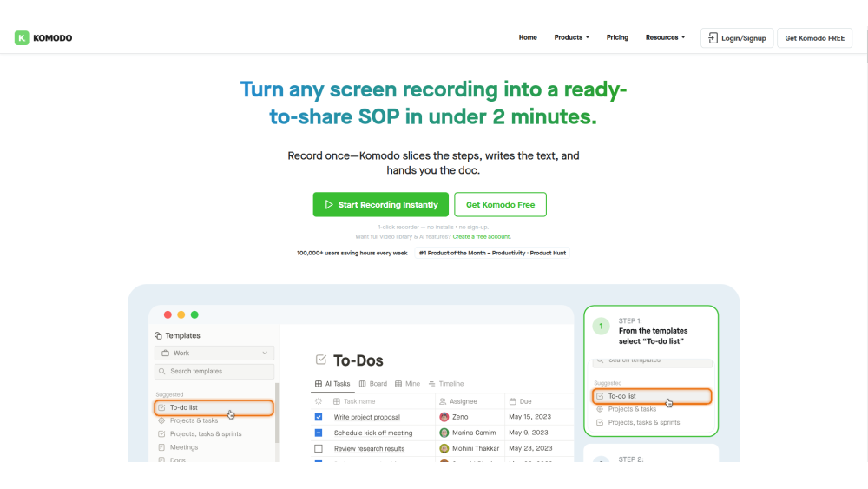Click the Komodo logo icon
The height and width of the screenshot is (489, 868).
(x=22, y=38)
